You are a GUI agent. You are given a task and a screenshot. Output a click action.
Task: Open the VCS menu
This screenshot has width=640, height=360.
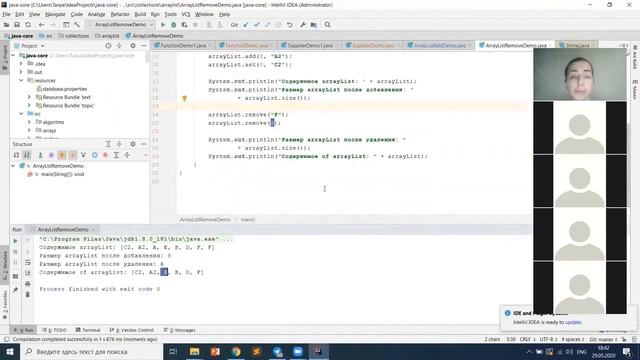(186, 14)
